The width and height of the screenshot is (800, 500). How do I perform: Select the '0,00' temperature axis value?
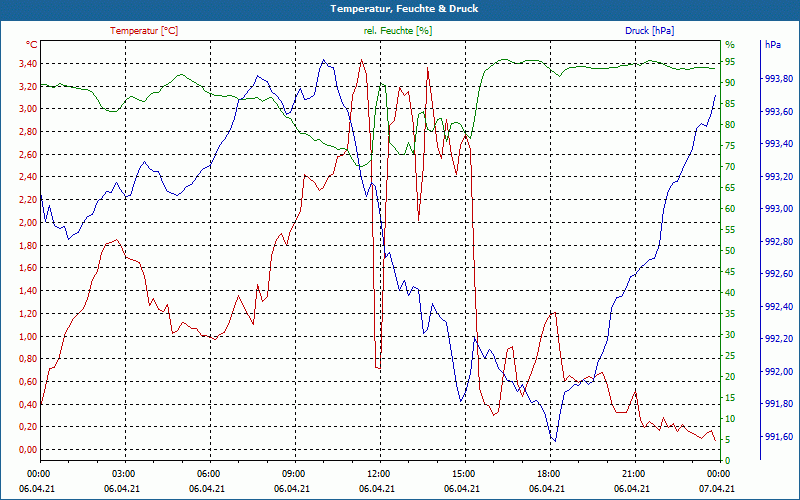(28, 449)
